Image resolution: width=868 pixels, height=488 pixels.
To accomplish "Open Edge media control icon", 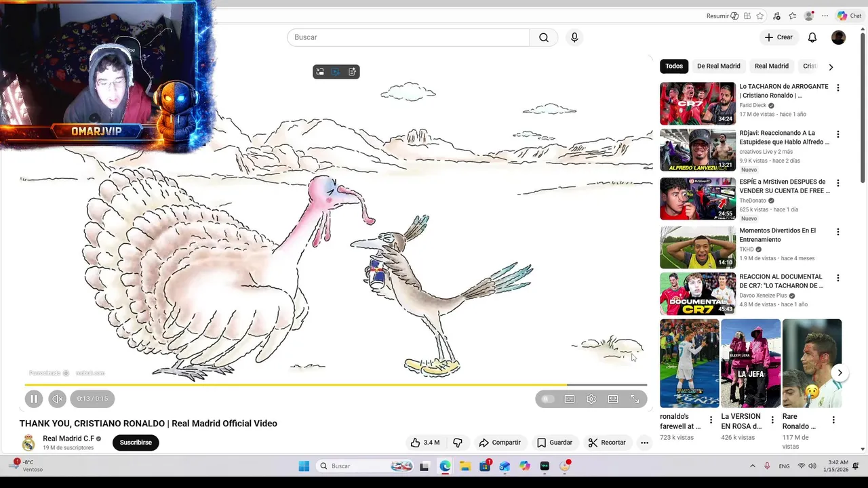I will 776,16.
